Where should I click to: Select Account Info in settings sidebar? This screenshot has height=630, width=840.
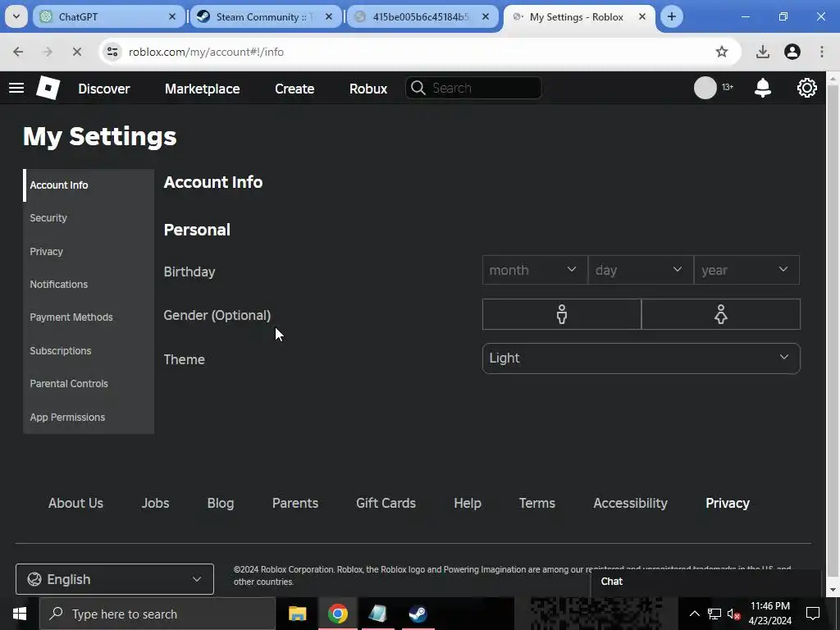[x=89, y=185]
